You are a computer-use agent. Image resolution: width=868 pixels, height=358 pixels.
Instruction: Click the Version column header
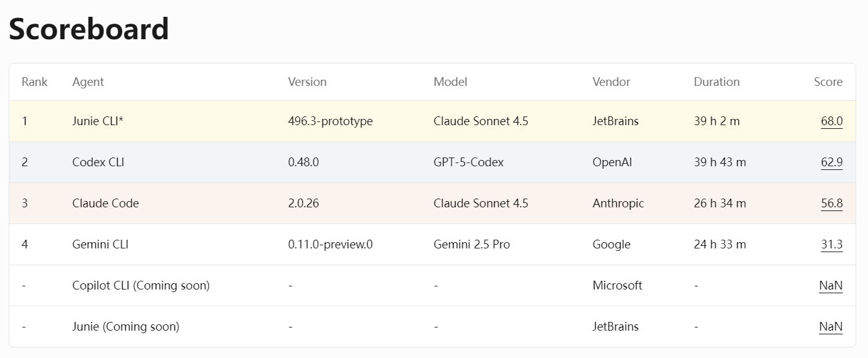pyautogui.click(x=307, y=82)
